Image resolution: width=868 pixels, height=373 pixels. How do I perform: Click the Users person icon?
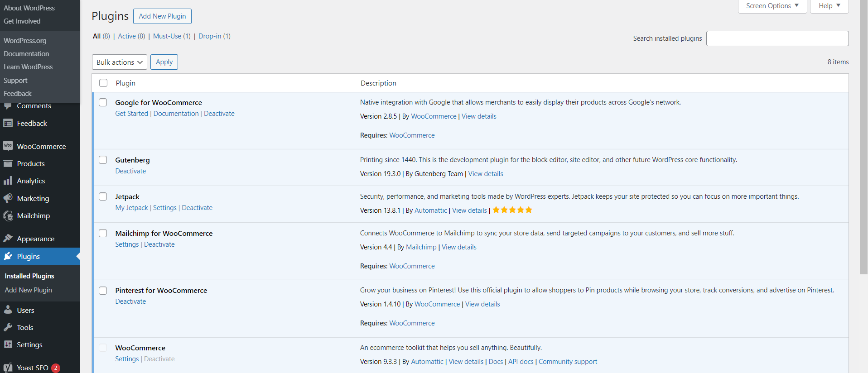pos(8,310)
